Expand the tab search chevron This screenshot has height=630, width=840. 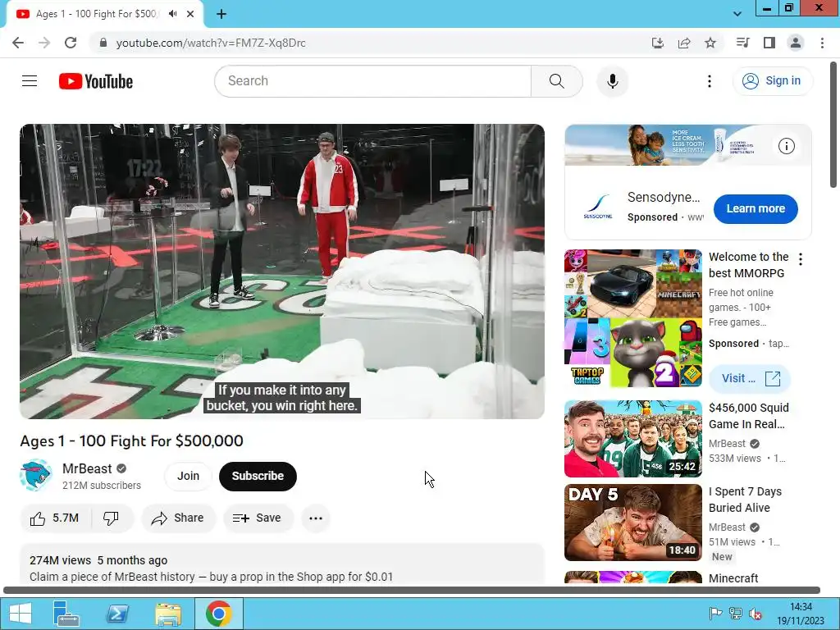pyautogui.click(x=737, y=14)
